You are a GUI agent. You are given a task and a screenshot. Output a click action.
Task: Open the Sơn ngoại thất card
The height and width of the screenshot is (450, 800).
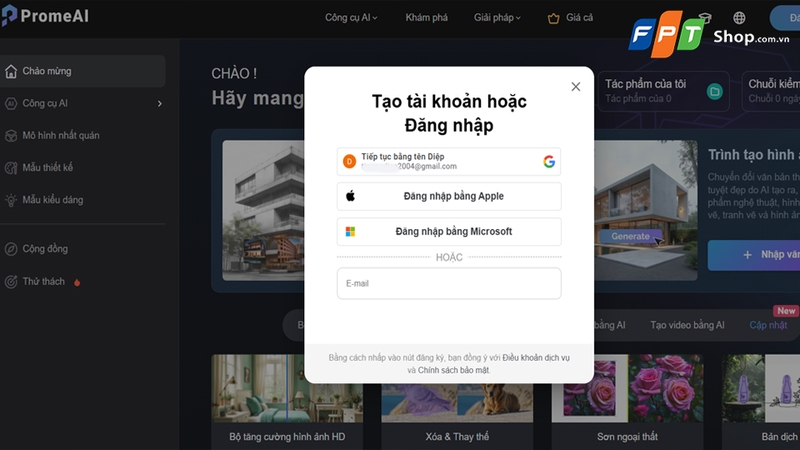tap(628, 402)
